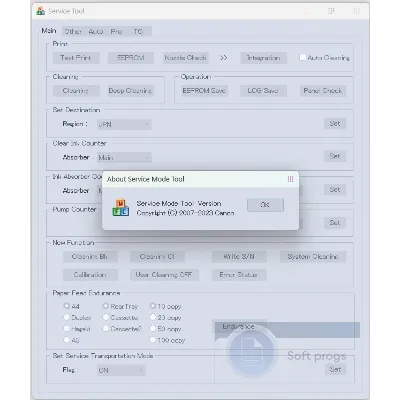This screenshot has width=400, height=400.
Task: Click Set for Pump Counter
Action: tap(335, 223)
